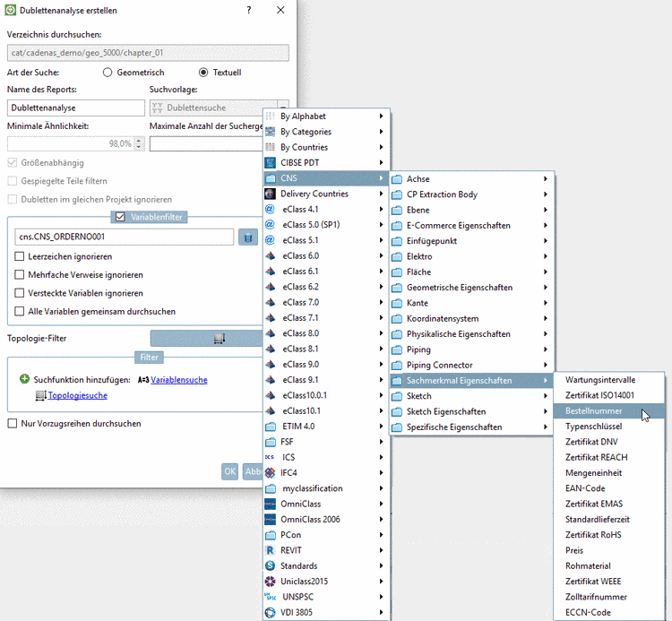Select the Geometrisch radio button

(108, 73)
